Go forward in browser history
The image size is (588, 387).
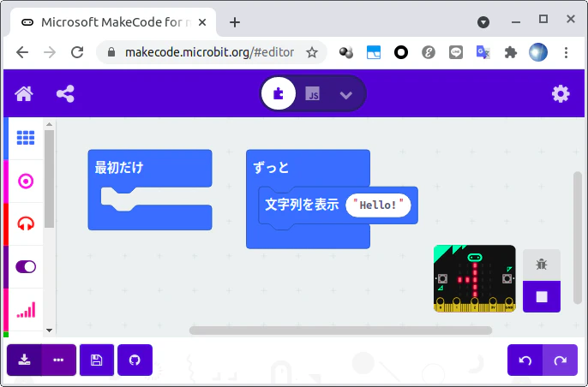[x=50, y=52]
